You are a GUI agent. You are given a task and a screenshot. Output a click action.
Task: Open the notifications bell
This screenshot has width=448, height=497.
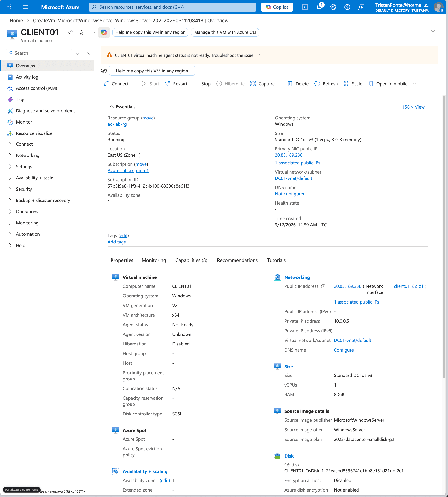pos(319,7)
